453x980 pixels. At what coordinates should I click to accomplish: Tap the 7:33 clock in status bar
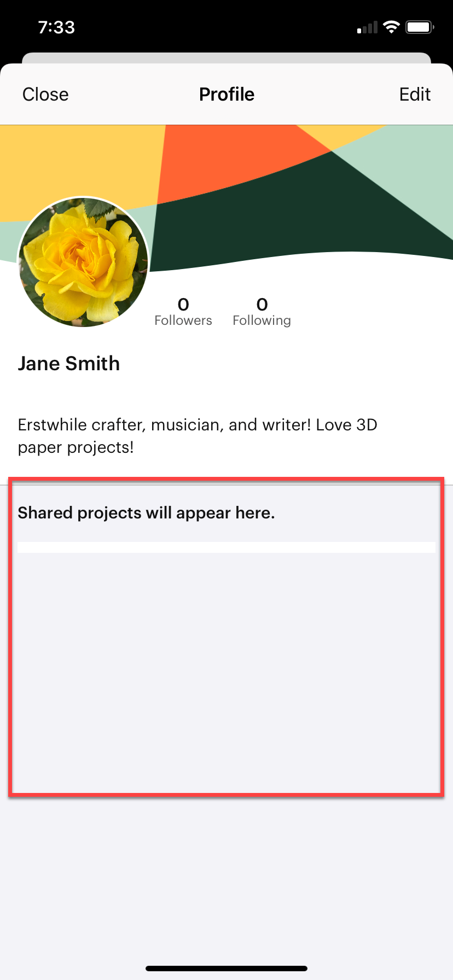56,27
